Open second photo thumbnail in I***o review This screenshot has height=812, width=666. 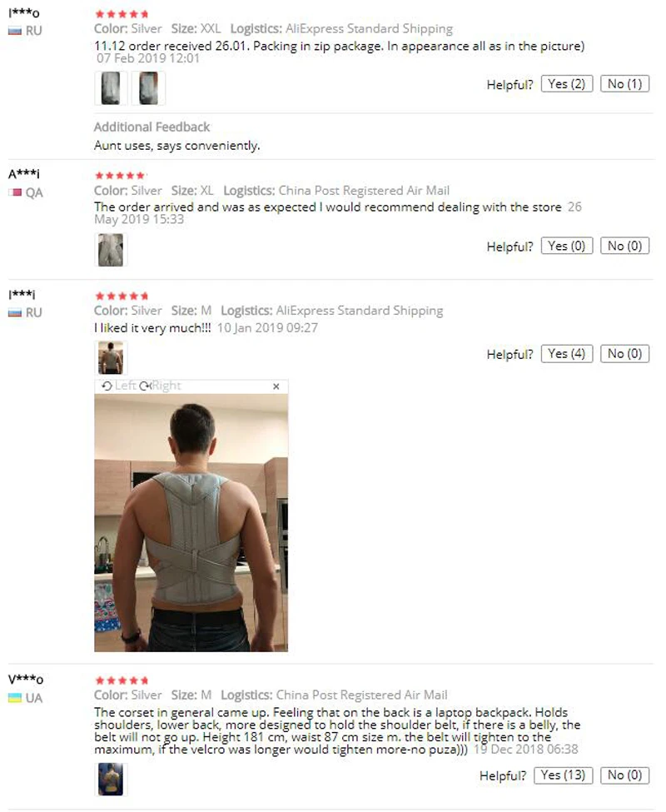(148, 88)
